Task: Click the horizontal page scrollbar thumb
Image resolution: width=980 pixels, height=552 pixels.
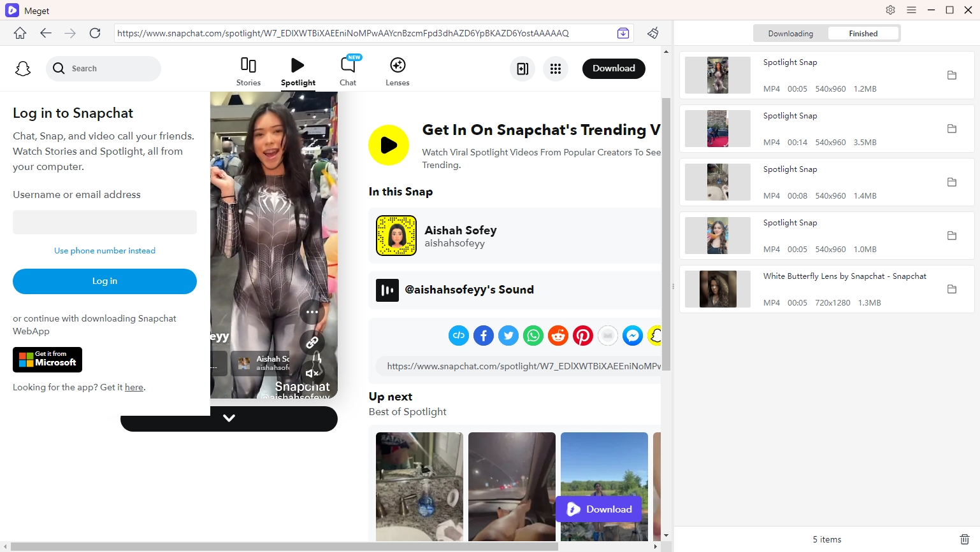Action: (284, 547)
